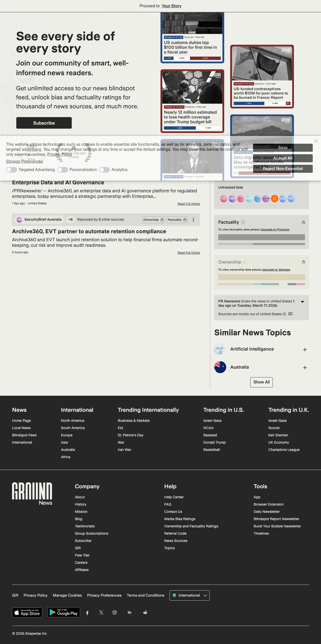Click the locked ownership color bar
321x644 pixels.
[262, 277]
